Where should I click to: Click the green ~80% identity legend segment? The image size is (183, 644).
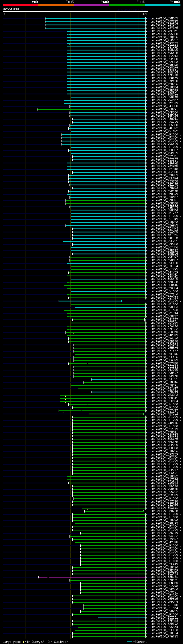(x=127, y=5)
